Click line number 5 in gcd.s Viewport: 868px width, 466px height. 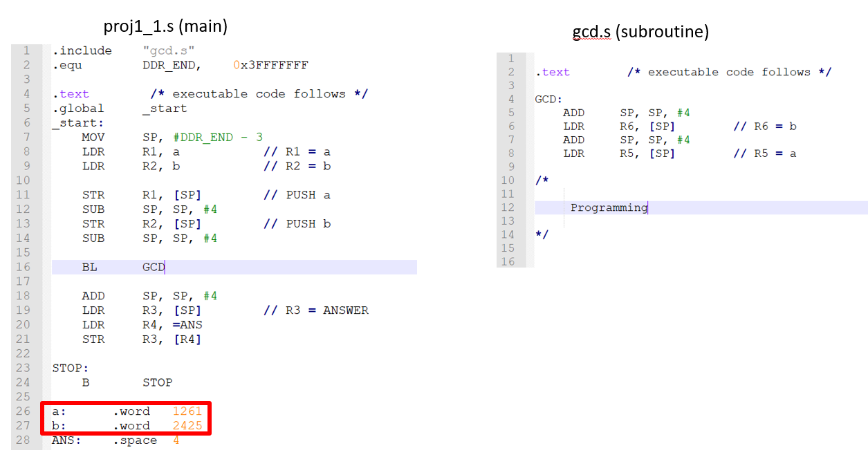pos(510,112)
